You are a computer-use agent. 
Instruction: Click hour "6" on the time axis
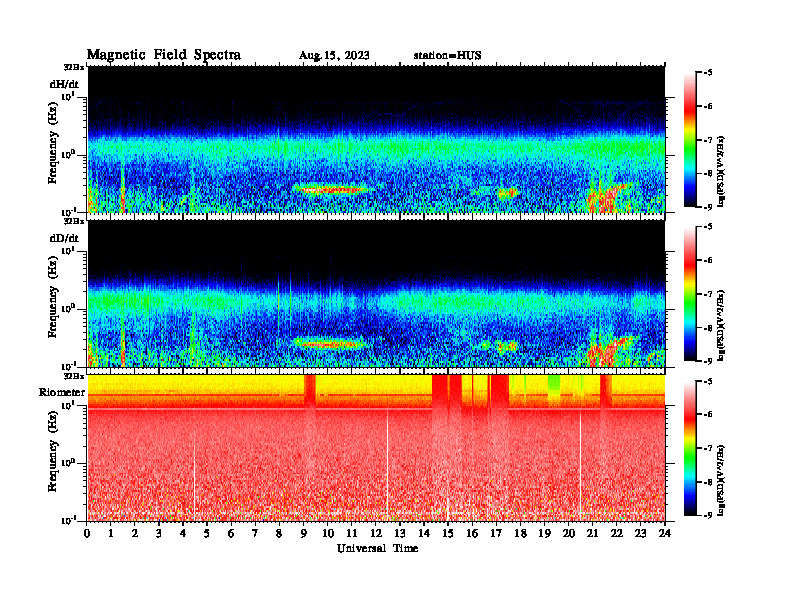click(x=231, y=533)
